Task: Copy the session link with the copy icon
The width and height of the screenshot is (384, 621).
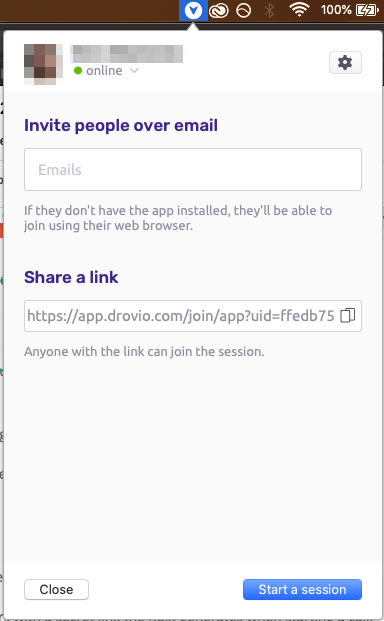Action: point(348,316)
